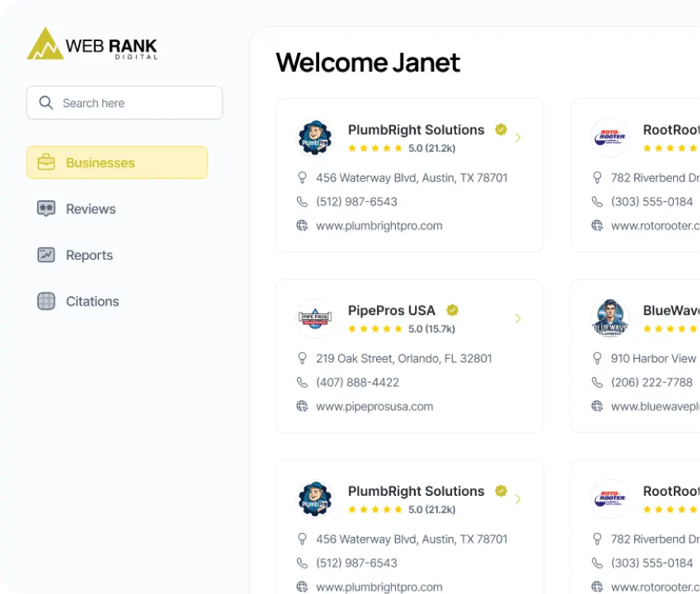Expand the bottom PlumbRight Solutions card chevron
Screen dimensions: 700x594
click(x=518, y=499)
